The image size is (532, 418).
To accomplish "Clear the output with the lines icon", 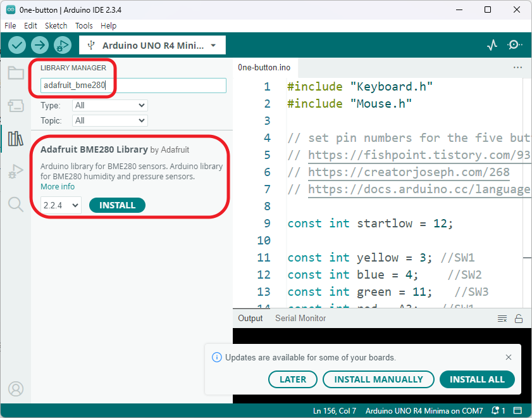I will point(502,319).
